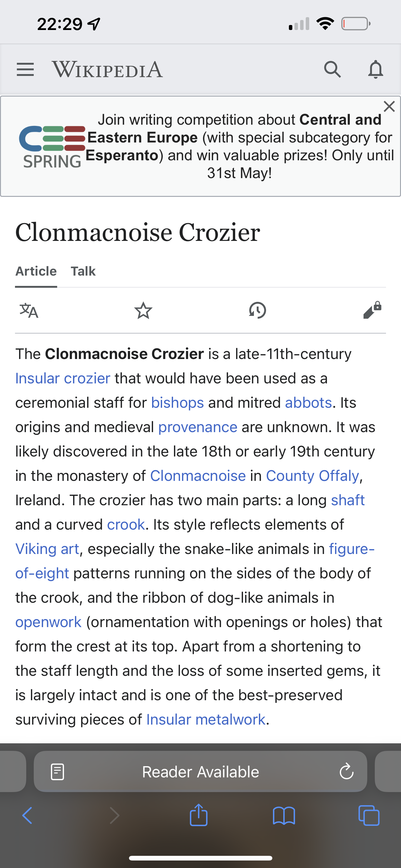Open Safari reader view icon
The width and height of the screenshot is (401, 868).
(57, 772)
